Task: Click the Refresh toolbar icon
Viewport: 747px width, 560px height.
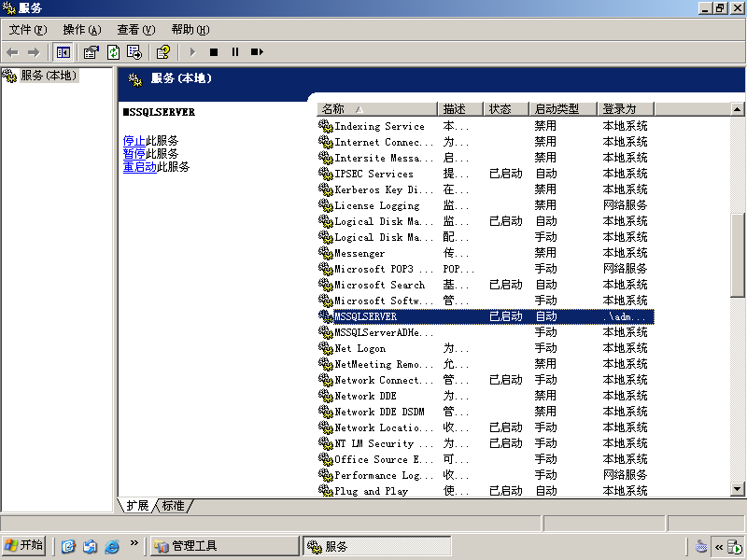Action: coord(113,52)
